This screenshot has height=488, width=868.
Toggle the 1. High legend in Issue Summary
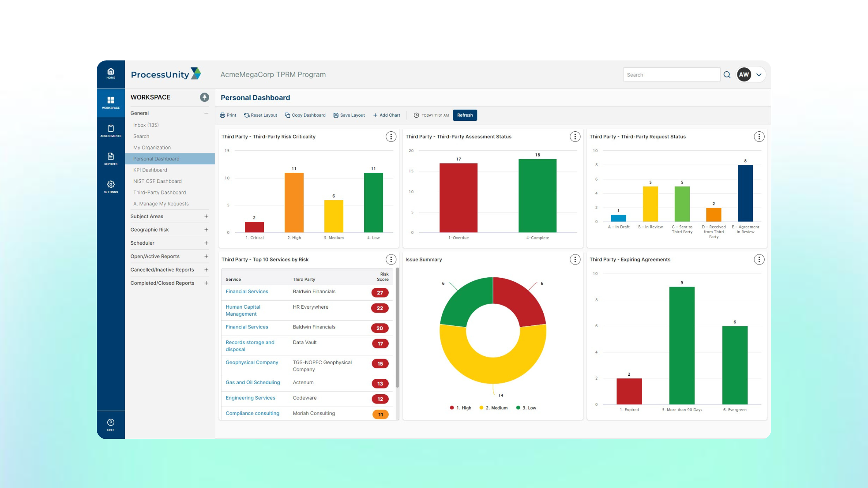(x=461, y=408)
